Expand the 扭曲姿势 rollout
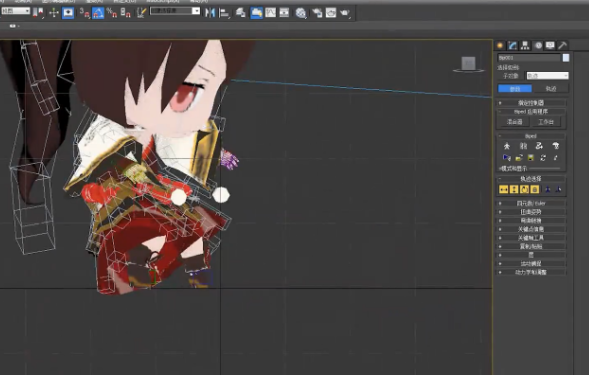This screenshot has height=375, width=589. 532,212
